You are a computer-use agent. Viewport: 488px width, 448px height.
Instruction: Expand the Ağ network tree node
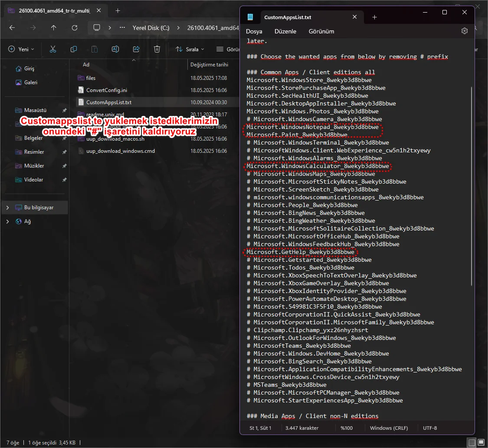(8, 221)
